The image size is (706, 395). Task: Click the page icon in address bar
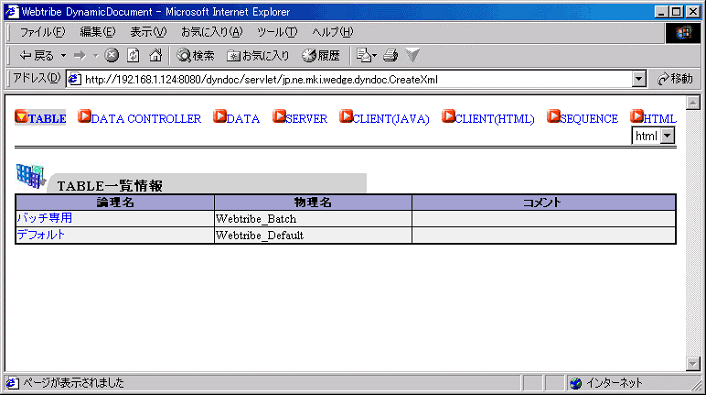74,79
